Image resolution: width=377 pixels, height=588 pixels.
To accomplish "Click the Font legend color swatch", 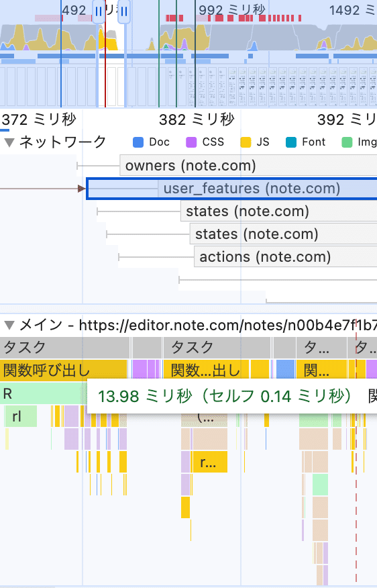I will click(x=291, y=142).
